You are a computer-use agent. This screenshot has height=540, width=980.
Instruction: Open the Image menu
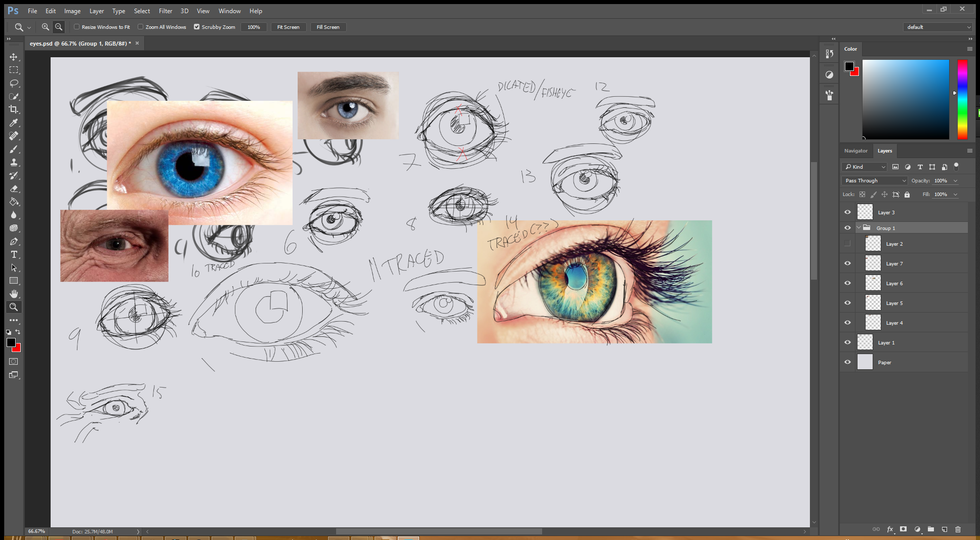(x=72, y=11)
